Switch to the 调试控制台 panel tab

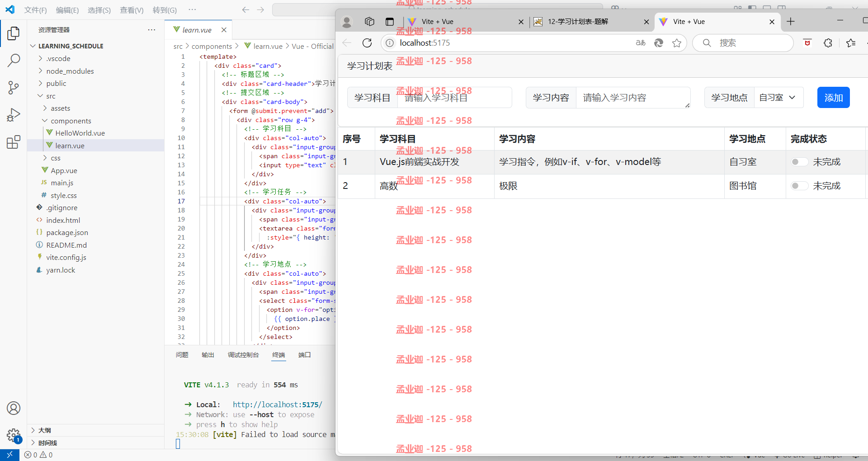point(243,355)
